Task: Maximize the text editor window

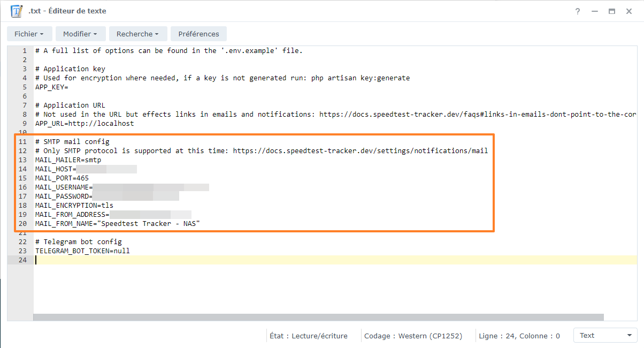Action: tap(612, 11)
